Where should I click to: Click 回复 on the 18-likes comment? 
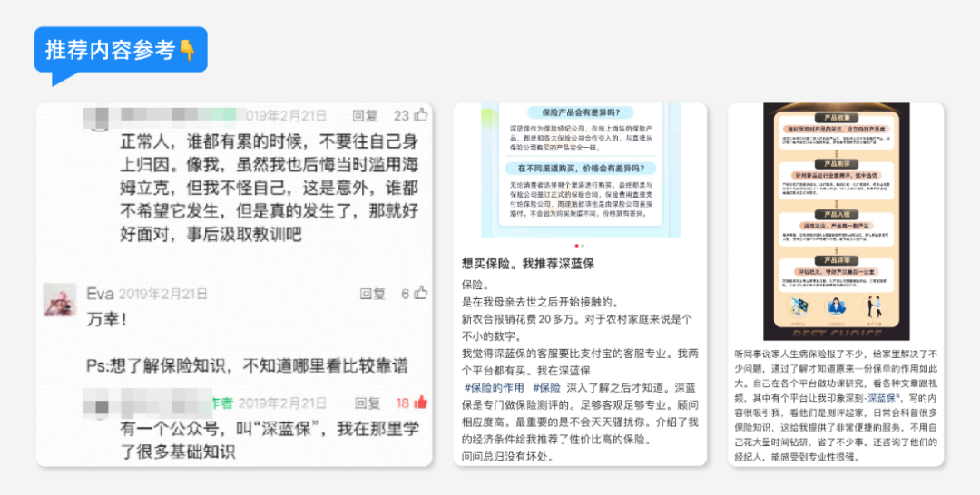click(367, 403)
